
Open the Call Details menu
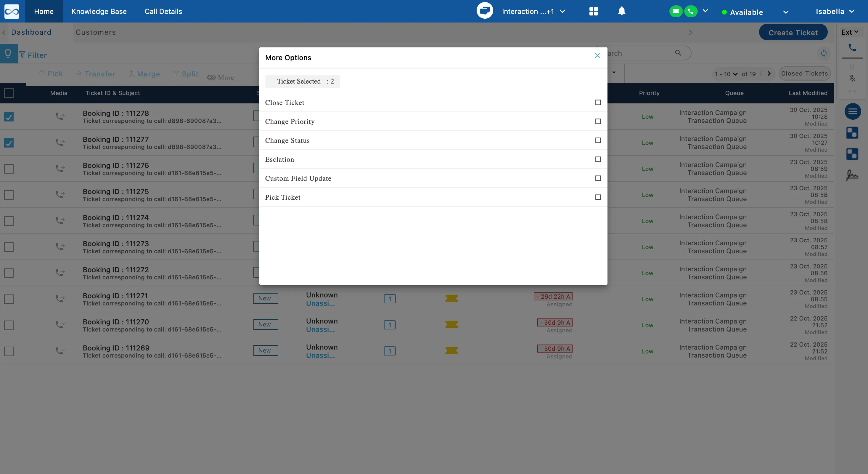163,12
